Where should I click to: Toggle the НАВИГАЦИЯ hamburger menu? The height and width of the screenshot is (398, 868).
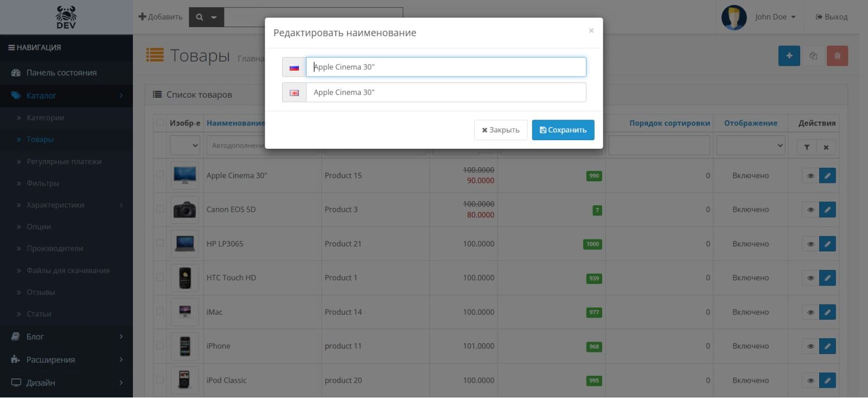(x=34, y=47)
